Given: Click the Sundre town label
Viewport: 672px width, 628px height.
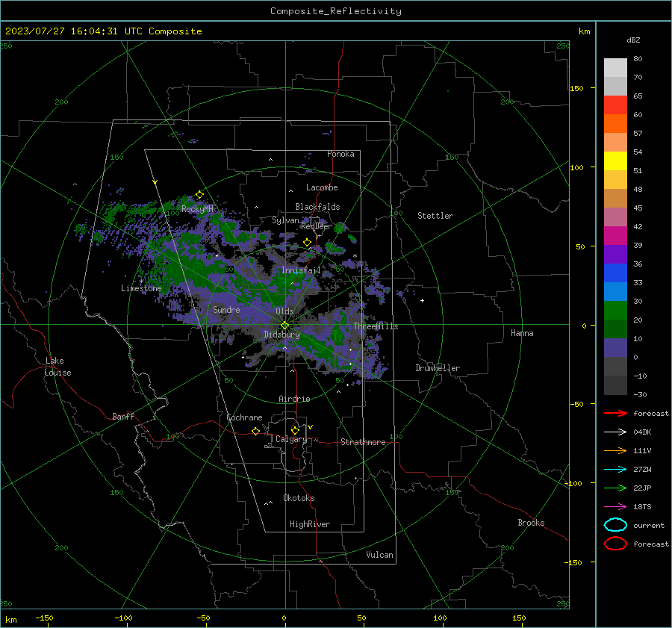Looking at the screenshot, I should (226, 310).
